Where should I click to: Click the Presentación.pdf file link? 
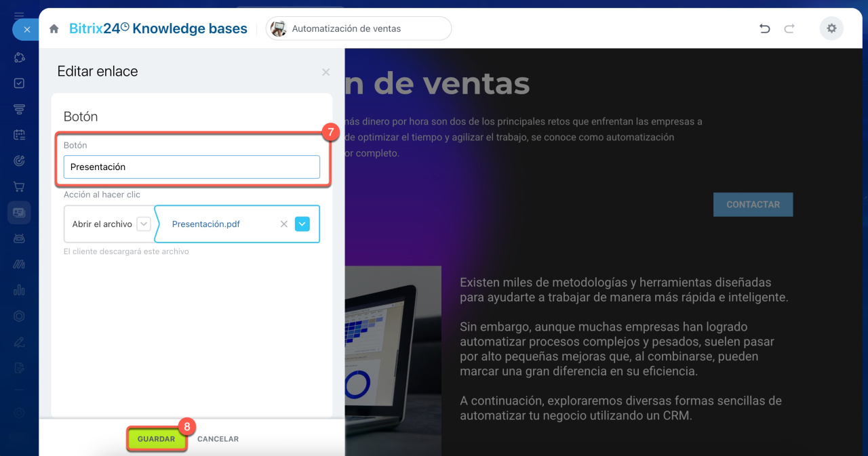click(206, 224)
